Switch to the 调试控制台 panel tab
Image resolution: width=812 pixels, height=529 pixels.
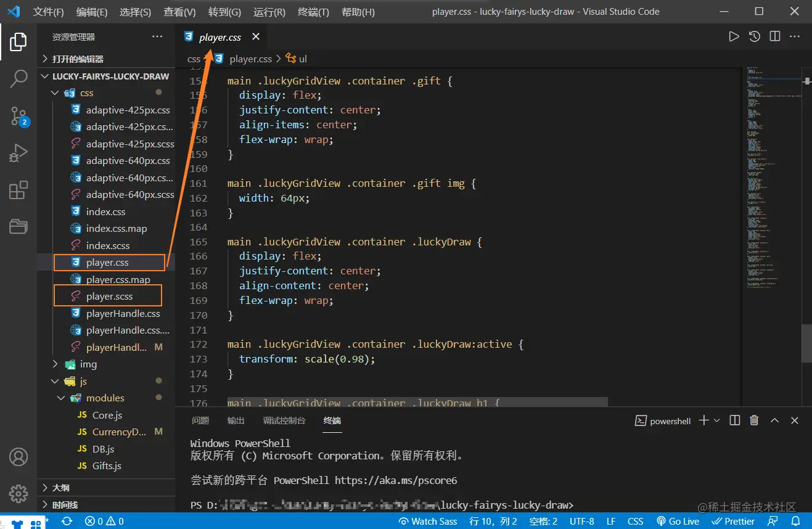tap(284, 420)
